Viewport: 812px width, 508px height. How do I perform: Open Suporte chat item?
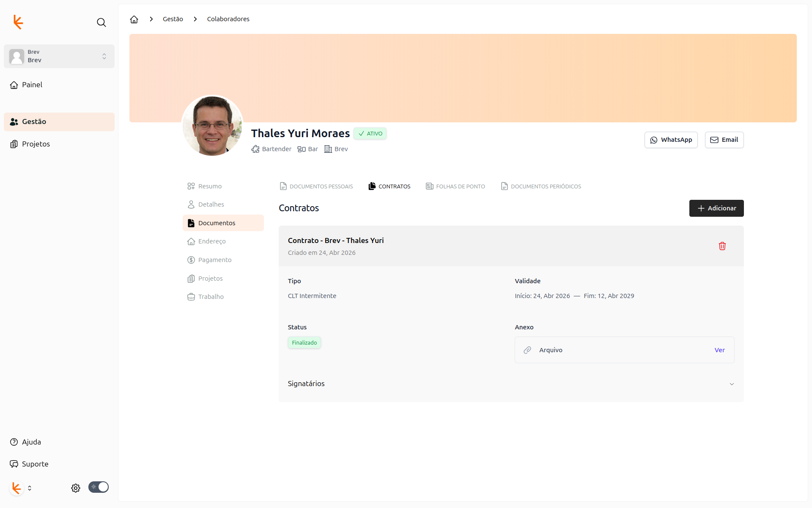tap(35, 464)
